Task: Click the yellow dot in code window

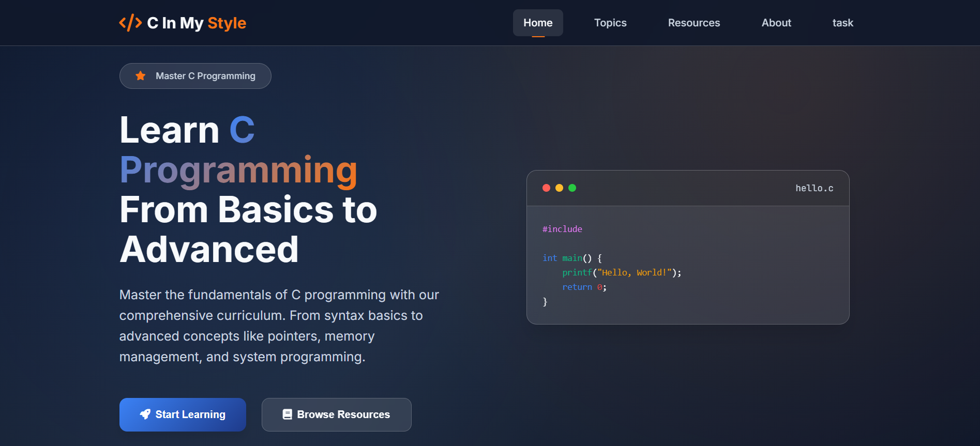Action: 559,188
